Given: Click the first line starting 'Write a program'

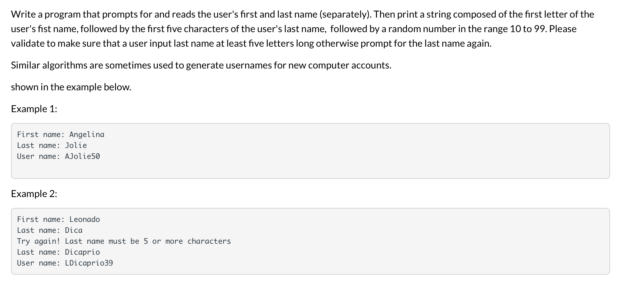Looking at the screenshot, I should tap(303, 14).
